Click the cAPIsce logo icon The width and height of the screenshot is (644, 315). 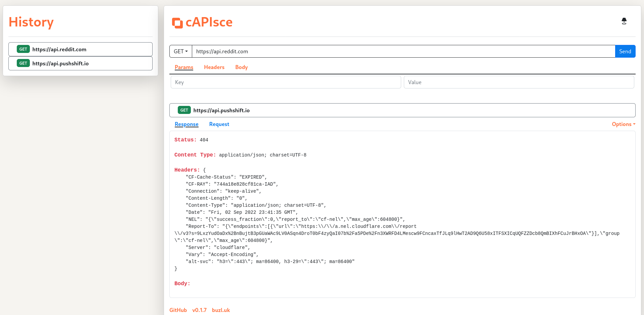tap(177, 22)
